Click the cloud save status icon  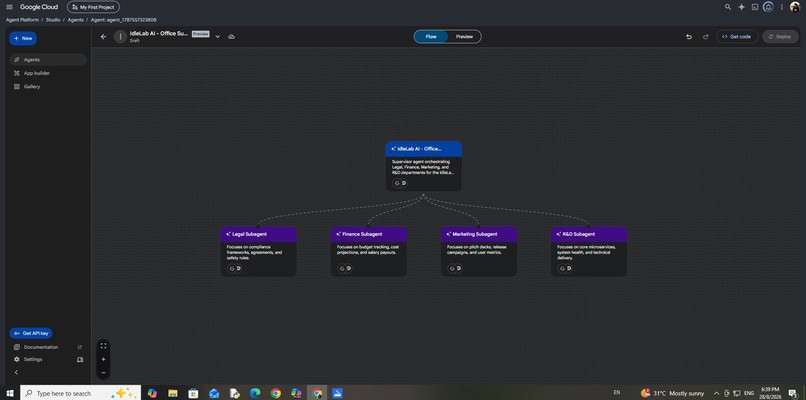(231, 37)
